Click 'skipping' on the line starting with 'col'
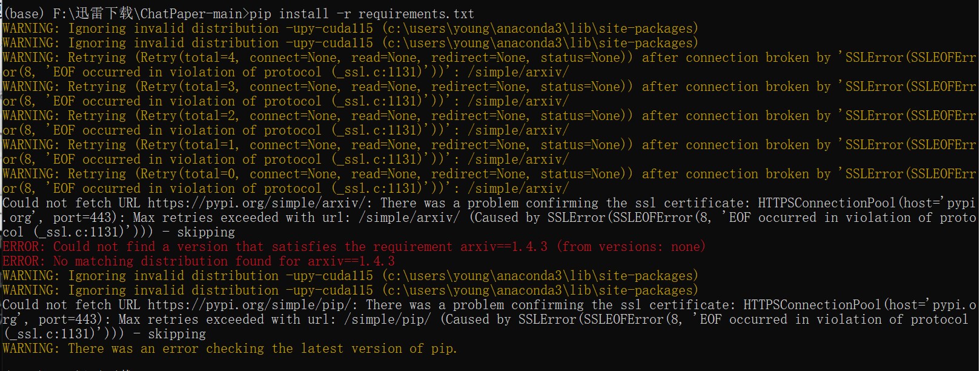This screenshot has height=371, width=980. 206,232
